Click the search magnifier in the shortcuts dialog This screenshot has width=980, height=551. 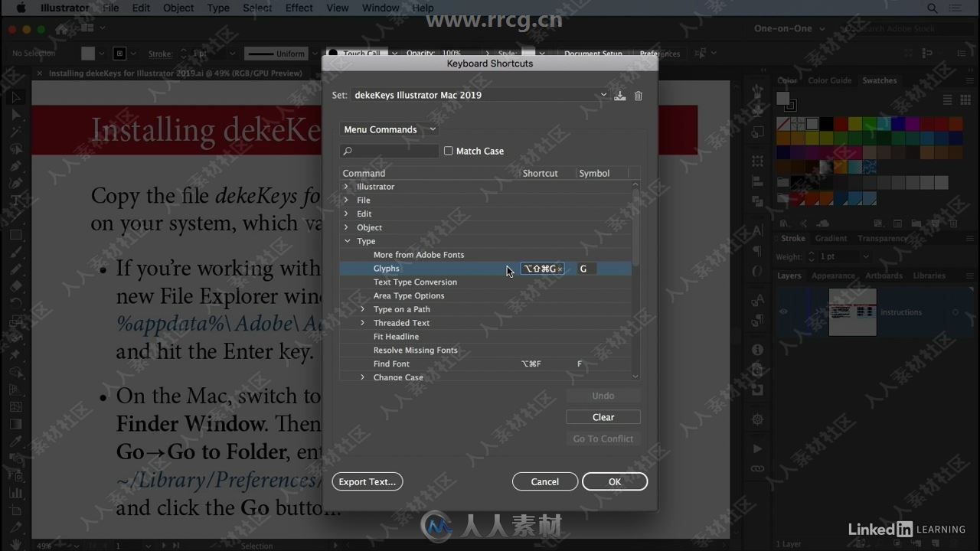[x=348, y=152]
